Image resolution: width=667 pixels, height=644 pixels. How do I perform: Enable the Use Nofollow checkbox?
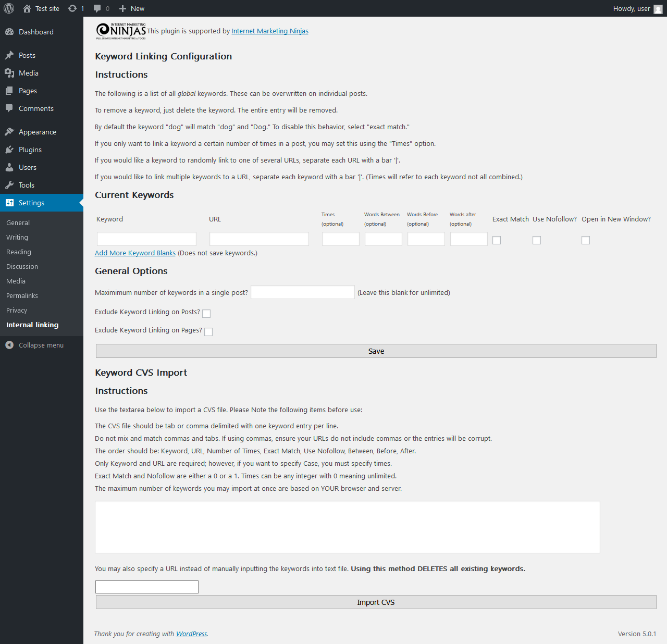pos(537,240)
